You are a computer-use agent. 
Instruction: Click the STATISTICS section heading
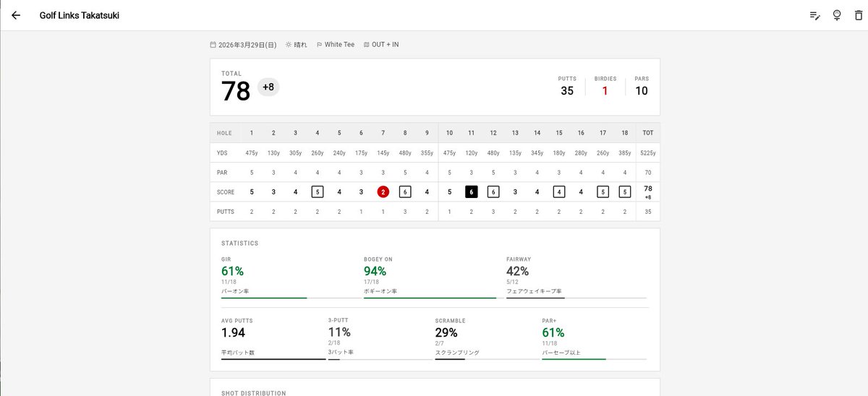point(240,244)
